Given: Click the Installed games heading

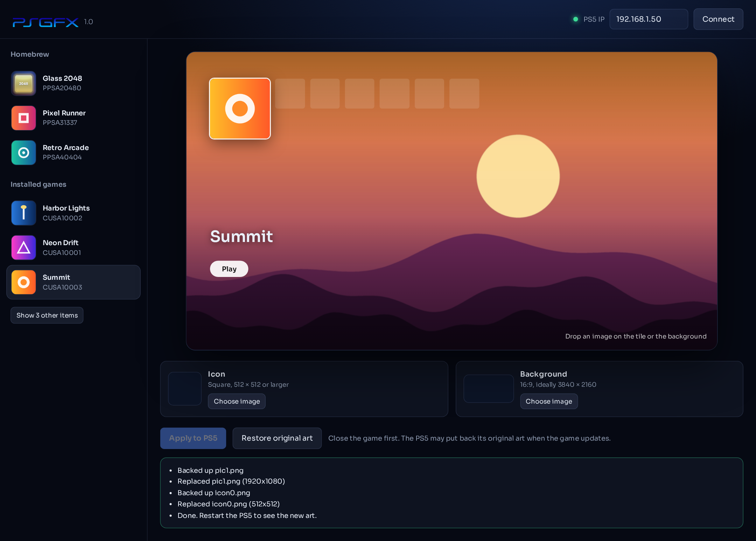Looking at the screenshot, I should point(38,184).
